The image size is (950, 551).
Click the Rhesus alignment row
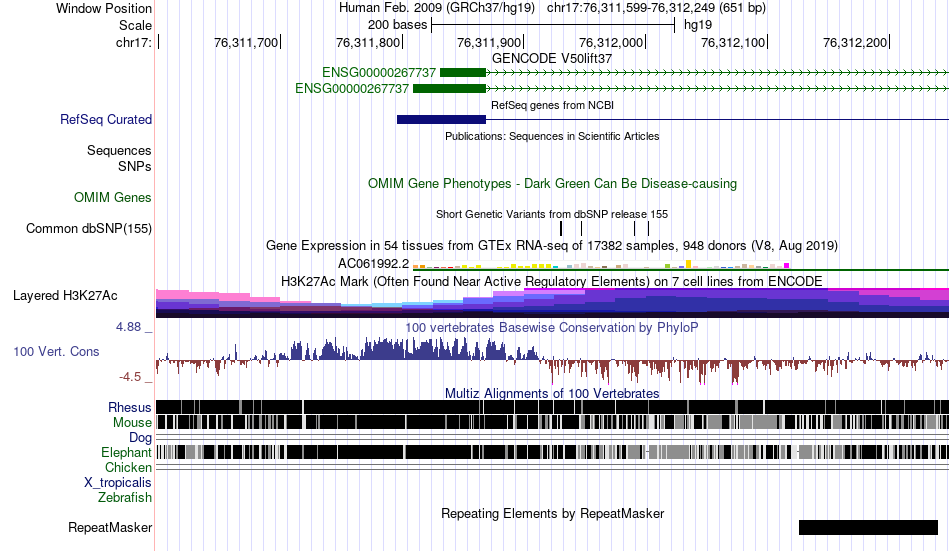click(x=552, y=407)
